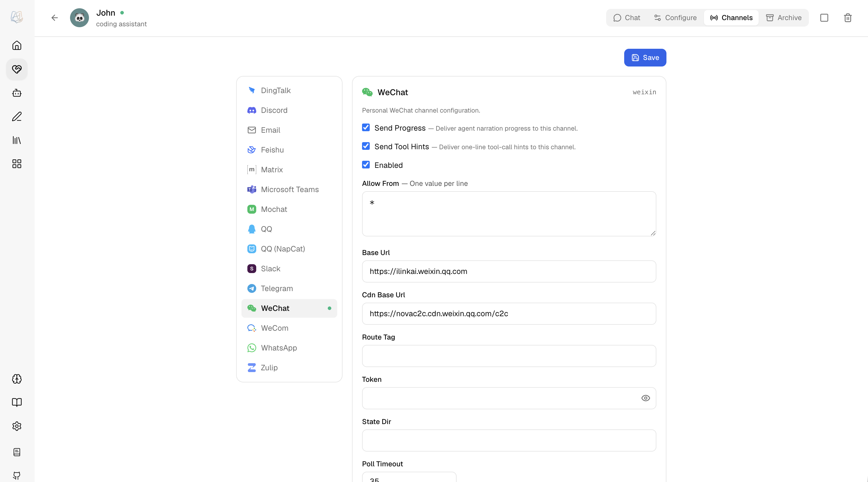Screen dimensions: 868x482
Task: Save the channel configuration
Action: [x=645, y=58]
